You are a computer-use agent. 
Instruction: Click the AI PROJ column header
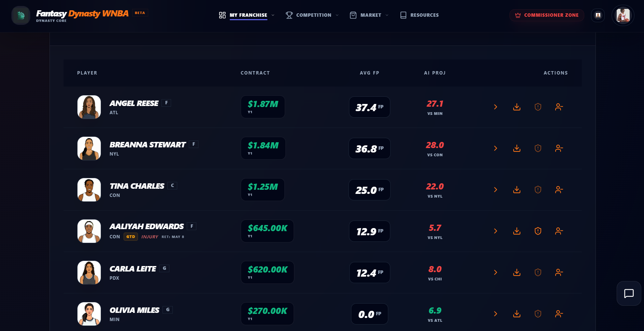click(435, 73)
